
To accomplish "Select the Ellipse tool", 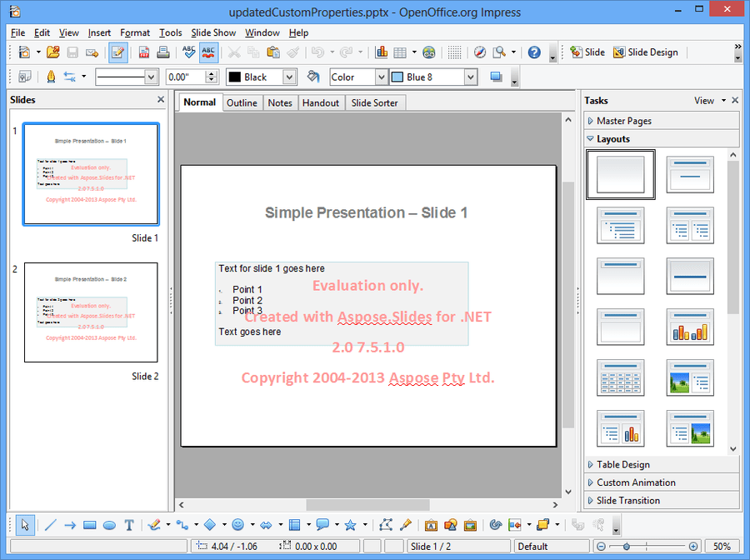I will [109, 525].
